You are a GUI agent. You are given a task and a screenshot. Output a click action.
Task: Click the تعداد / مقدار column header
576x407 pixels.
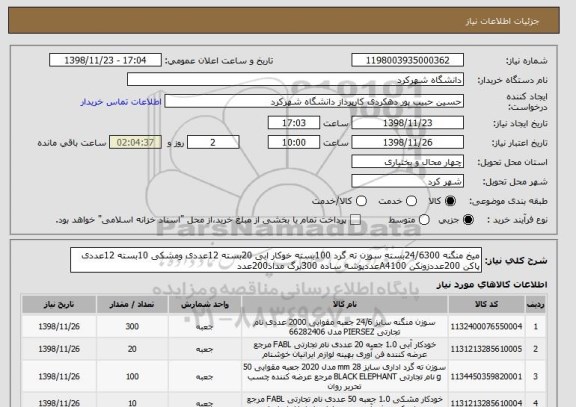132,305
